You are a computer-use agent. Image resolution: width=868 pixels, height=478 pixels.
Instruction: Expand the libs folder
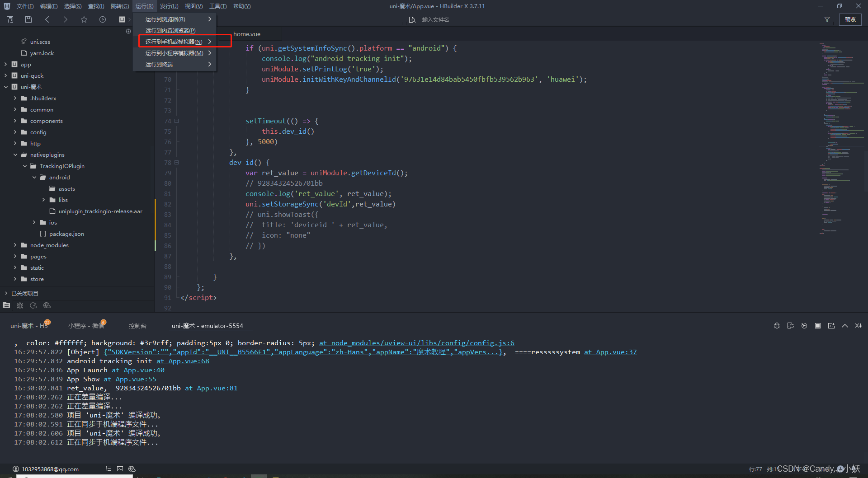[43, 200]
